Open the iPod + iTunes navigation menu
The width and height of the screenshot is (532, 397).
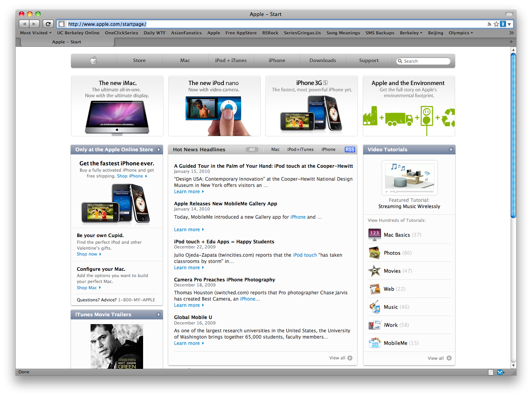click(x=231, y=61)
